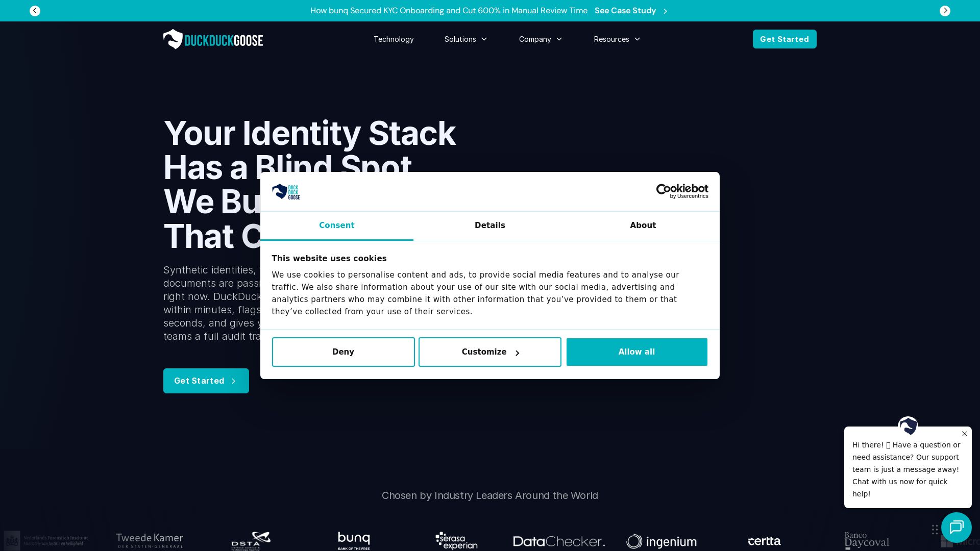The height and width of the screenshot is (551, 980).
Task: Click the chat avatar icon above the message popup
Action: 908,426
